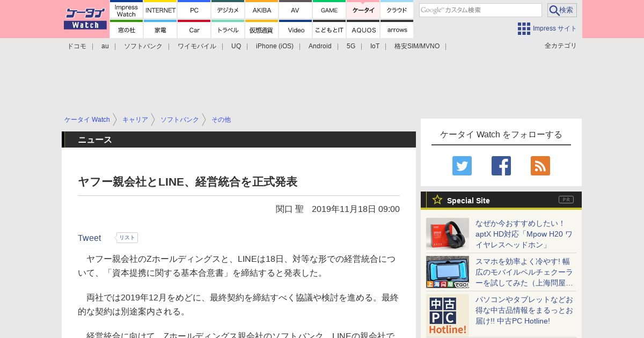
Task: Go to the 5G category
Action: (x=351, y=46)
